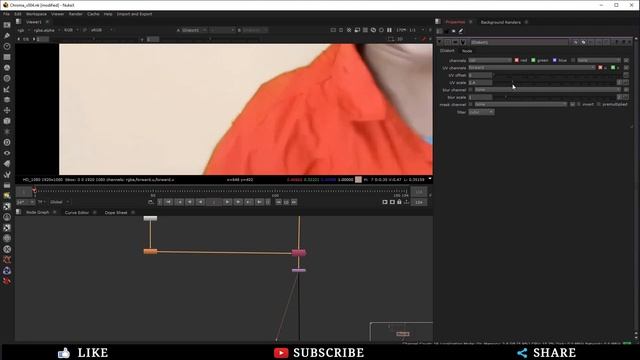
Task: Click the playhead marker on the timeline
Action: coord(35,191)
